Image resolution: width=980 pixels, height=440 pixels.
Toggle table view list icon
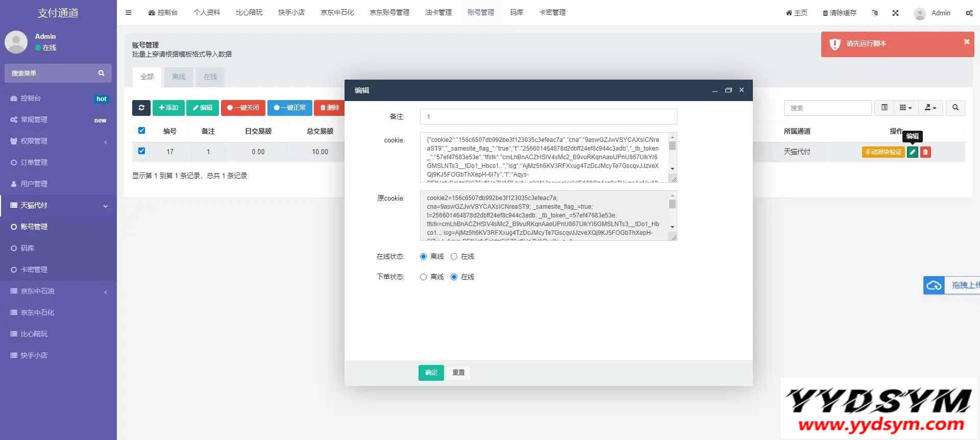885,108
